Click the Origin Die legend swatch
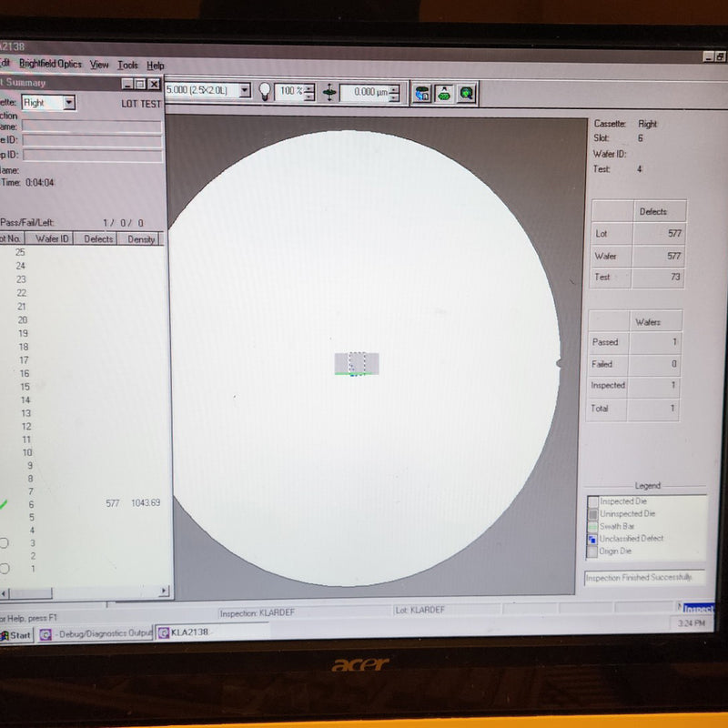Screen dimensions: 728x728 tap(592, 552)
